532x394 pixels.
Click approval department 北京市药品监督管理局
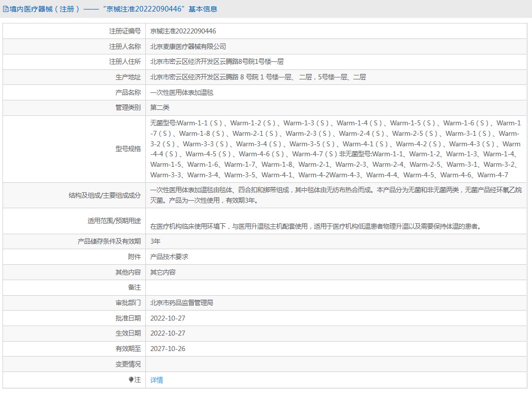tap(181, 303)
